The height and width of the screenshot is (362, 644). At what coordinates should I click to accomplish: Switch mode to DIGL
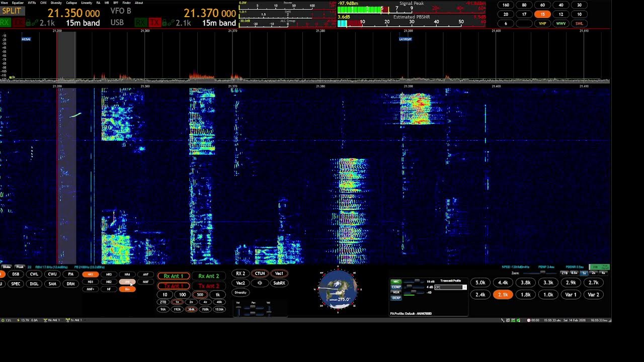[34, 284]
